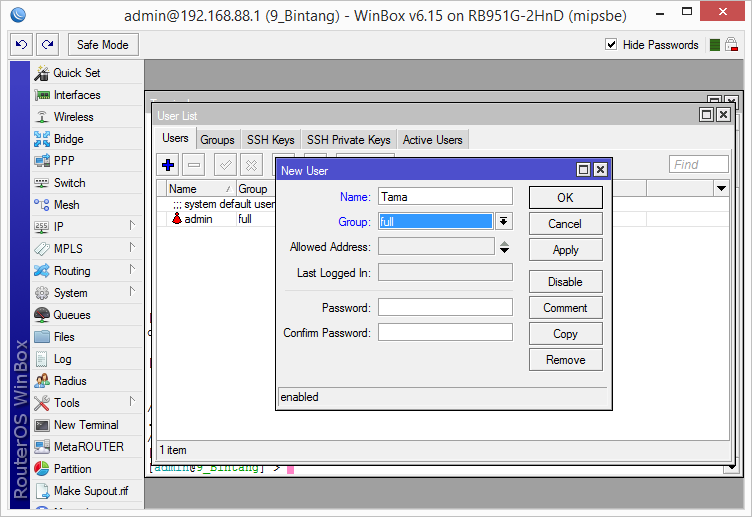The width and height of the screenshot is (752, 517).
Task: Click the blue plus add user button
Action: 168,165
